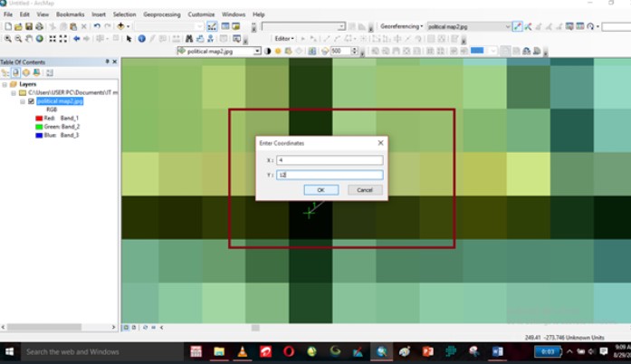This screenshot has width=631, height=364.
Task: Select the georeferencing Rotate tool
Action: (590, 26)
